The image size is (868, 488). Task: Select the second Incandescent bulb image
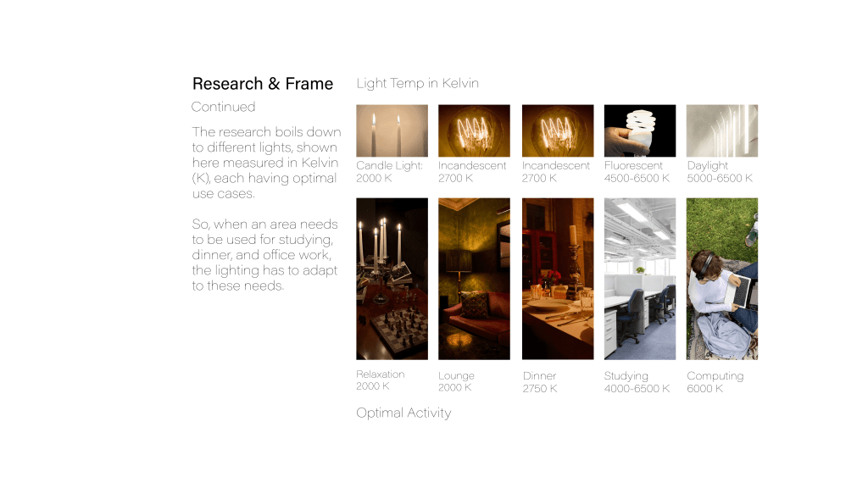(x=558, y=130)
